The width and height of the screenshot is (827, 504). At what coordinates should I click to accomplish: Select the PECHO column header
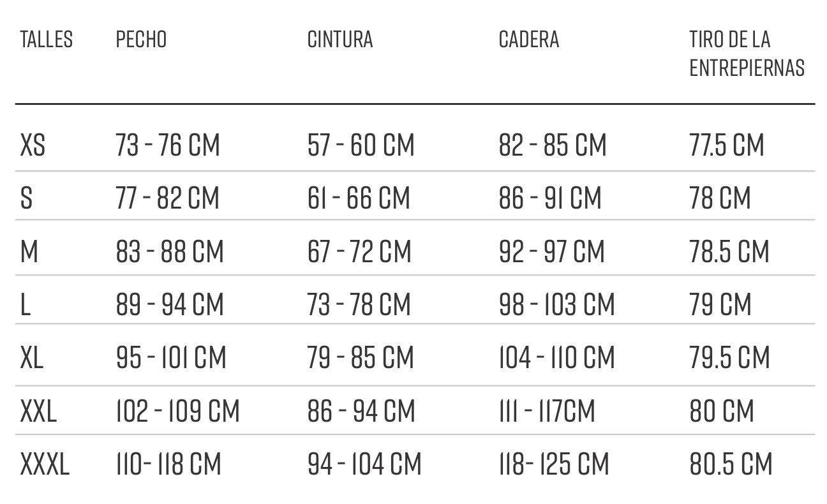pos(141,40)
